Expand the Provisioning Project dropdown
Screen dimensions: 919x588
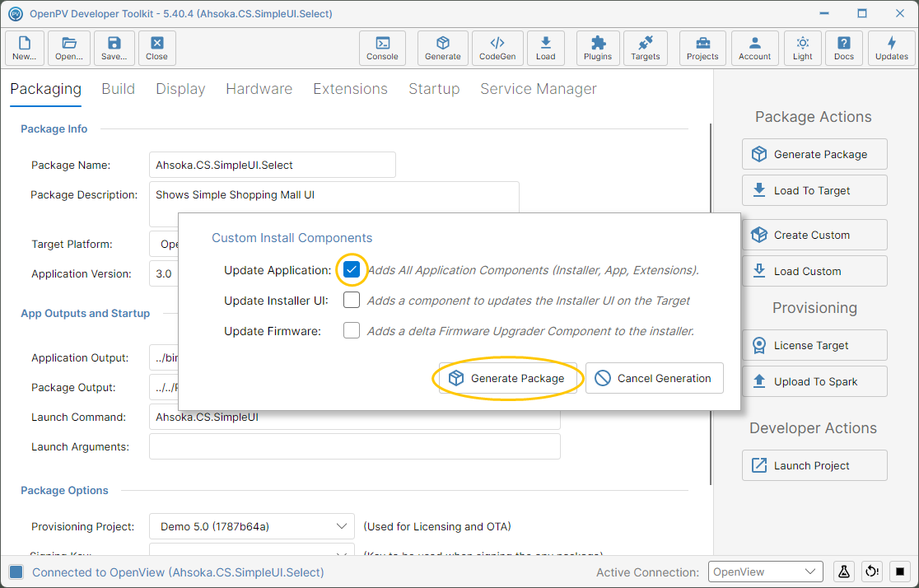coord(252,526)
